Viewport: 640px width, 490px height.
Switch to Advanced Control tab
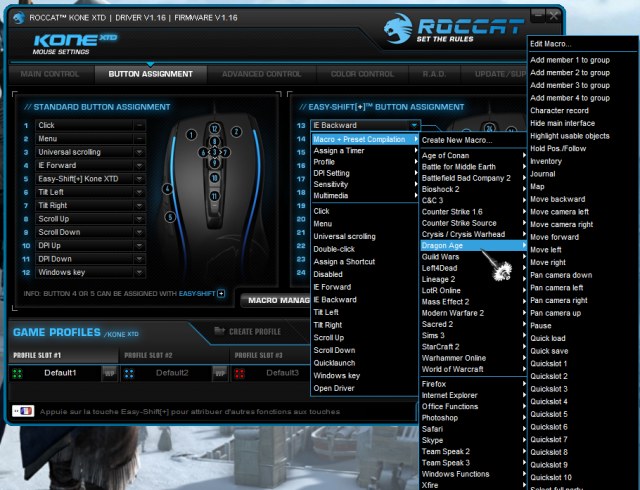tap(262, 74)
